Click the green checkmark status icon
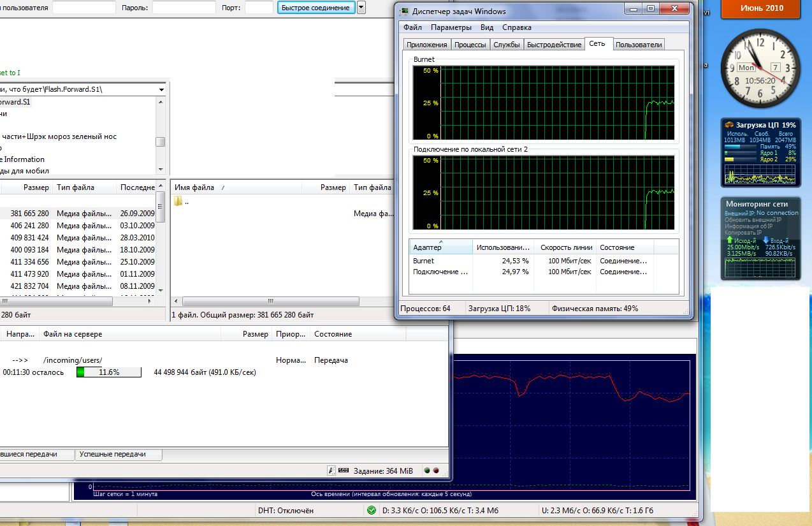This screenshot has width=812, height=526. click(x=371, y=510)
